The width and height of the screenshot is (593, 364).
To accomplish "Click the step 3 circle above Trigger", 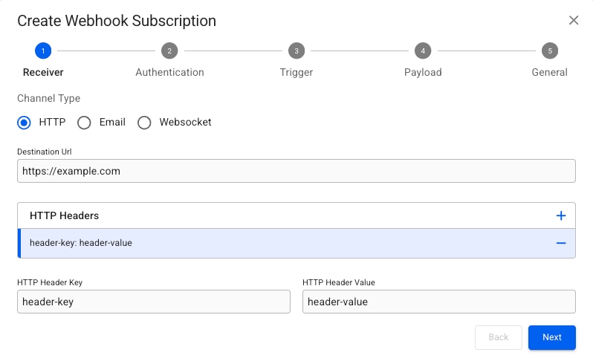I will click(x=296, y=51).
